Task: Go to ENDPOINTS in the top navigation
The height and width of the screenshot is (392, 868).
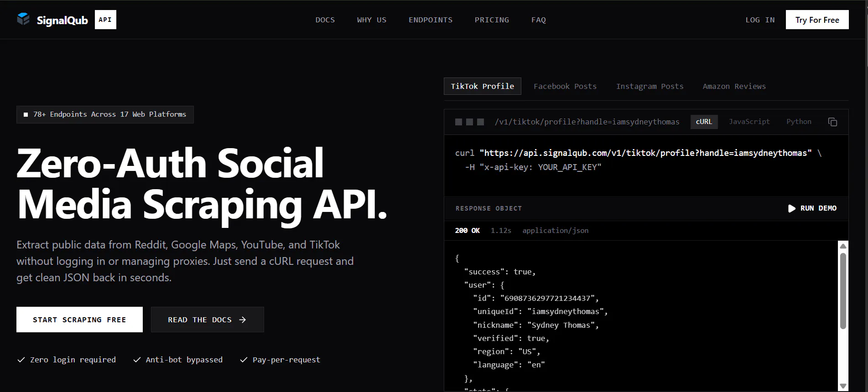Action: [431, 20]
